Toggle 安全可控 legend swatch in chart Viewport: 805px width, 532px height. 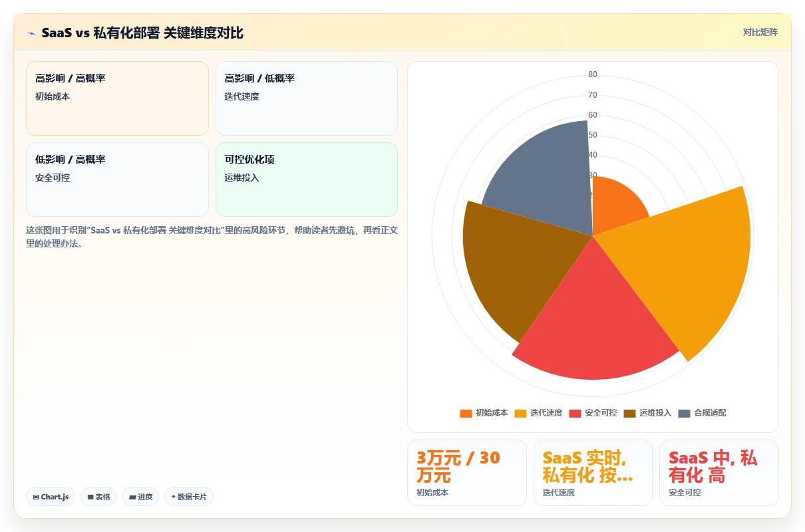pos(575,413)
